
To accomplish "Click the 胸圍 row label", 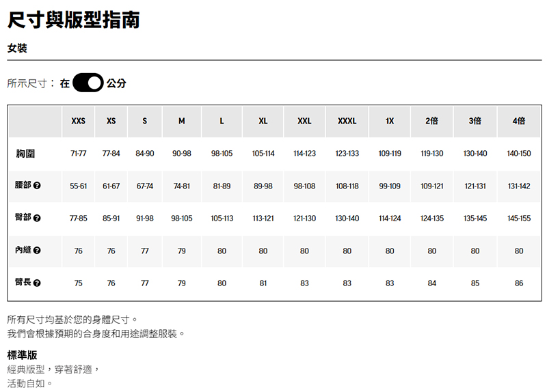I will click(x=26, y=154).
